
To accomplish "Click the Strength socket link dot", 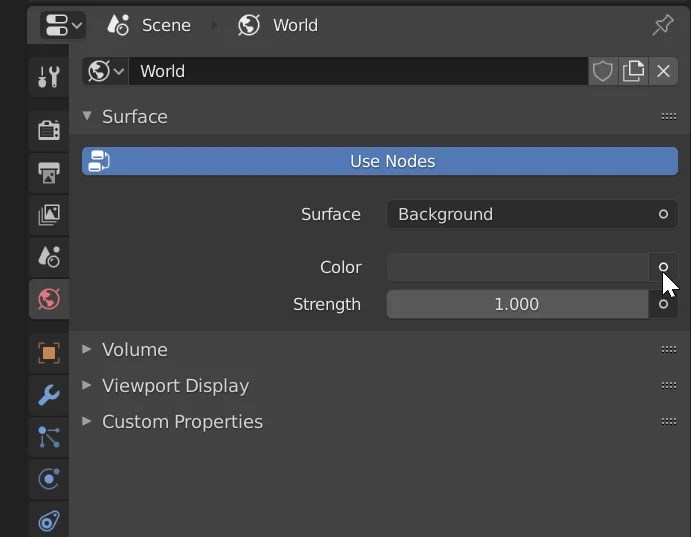I will [x=663, y=304].
